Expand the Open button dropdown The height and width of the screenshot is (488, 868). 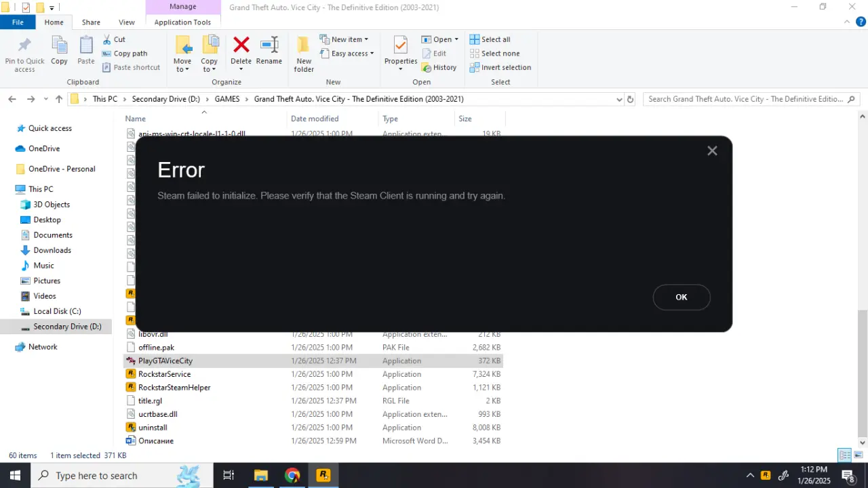[456, 39]
